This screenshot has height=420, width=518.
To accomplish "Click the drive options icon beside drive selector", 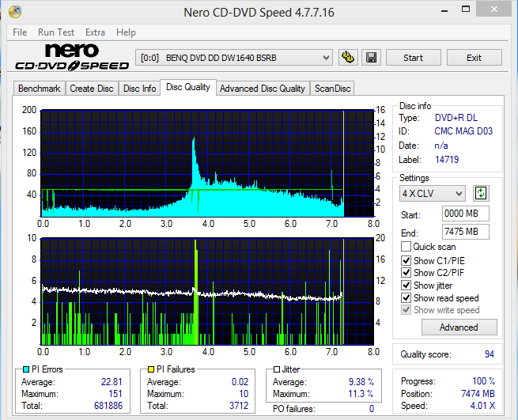I will 348,58.
